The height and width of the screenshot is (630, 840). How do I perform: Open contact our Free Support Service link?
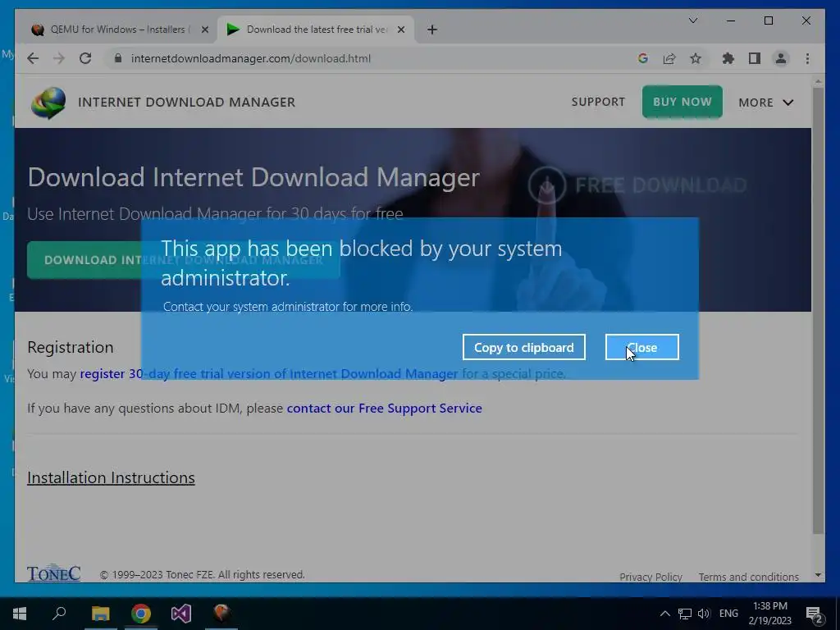(x=384, y=409)
